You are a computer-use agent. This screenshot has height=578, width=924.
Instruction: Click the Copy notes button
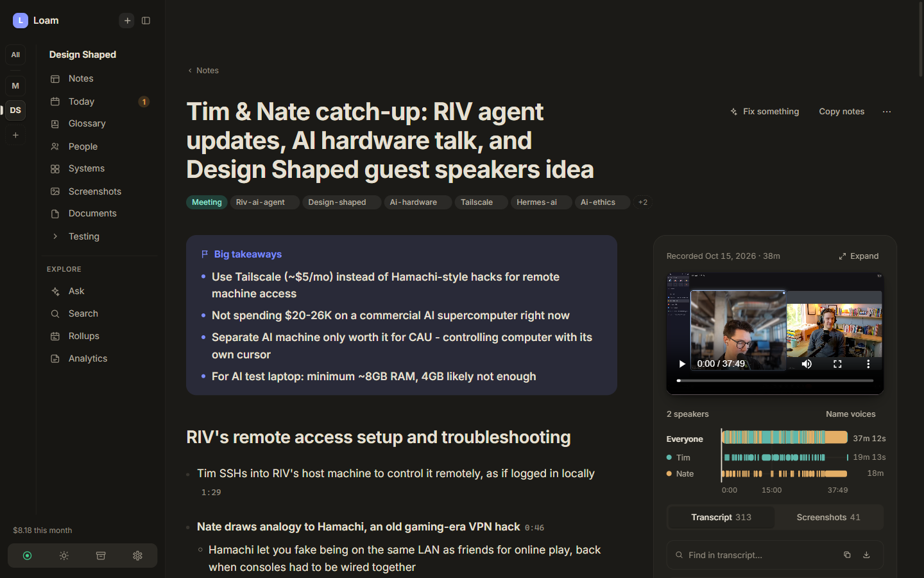pyautogui.click(x=842, y=112)
